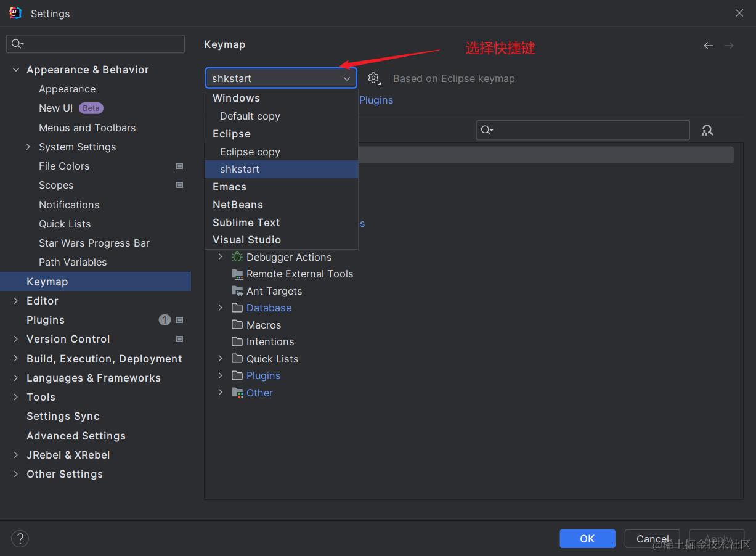Expand Build, Execution, Deployment section

16,359
